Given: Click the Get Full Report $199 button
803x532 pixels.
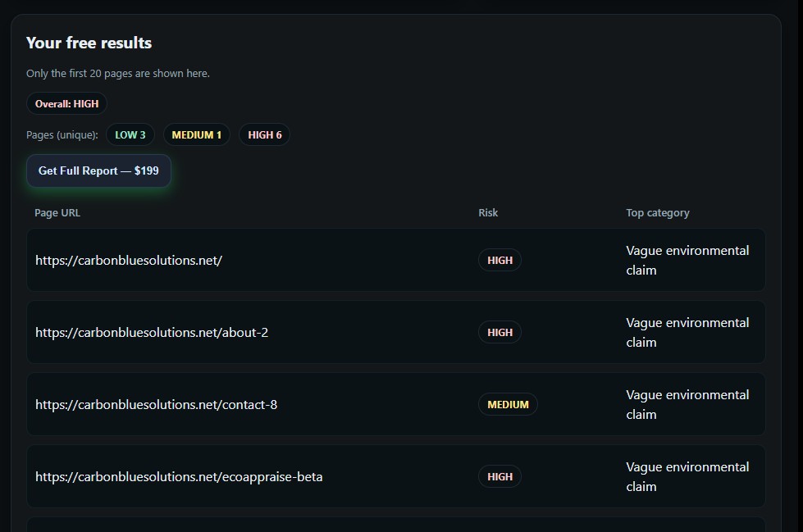Looking at the screenshot, I should point(98,171).
